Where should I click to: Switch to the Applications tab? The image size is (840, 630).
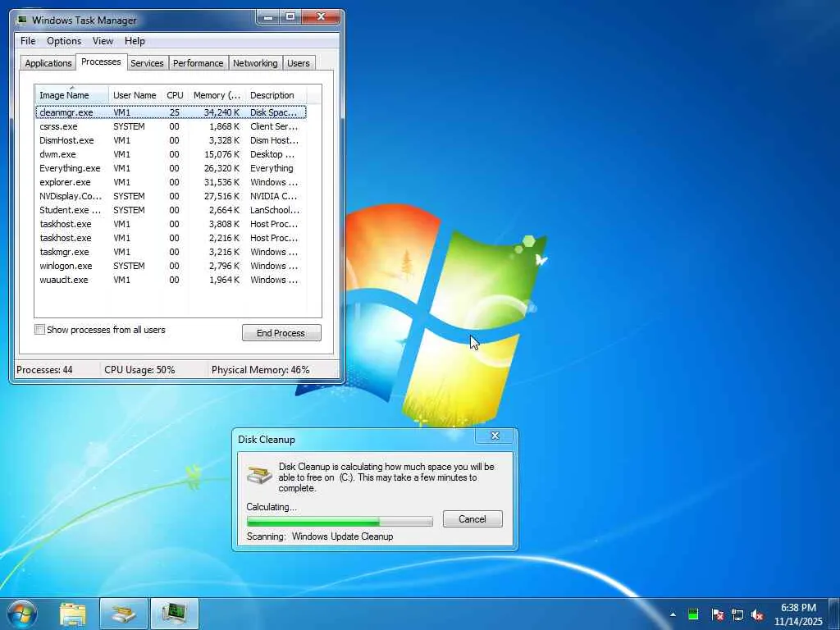48,63
